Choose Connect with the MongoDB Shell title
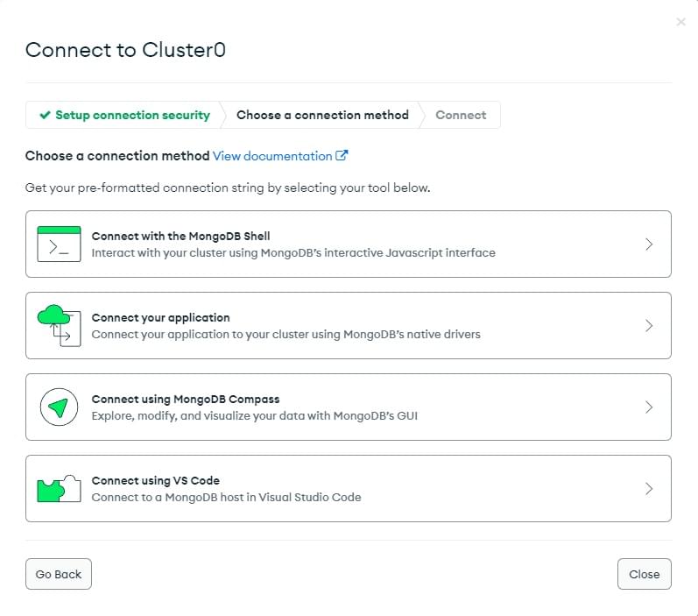 click(x=180, y=236)
